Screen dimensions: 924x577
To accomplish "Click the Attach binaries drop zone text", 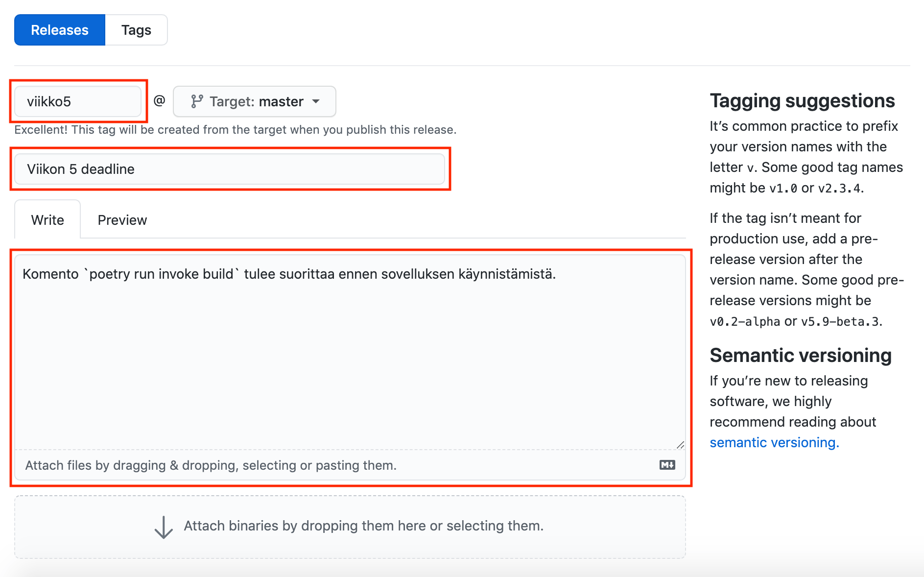I will pyautogui.click(x=363, y=526).
